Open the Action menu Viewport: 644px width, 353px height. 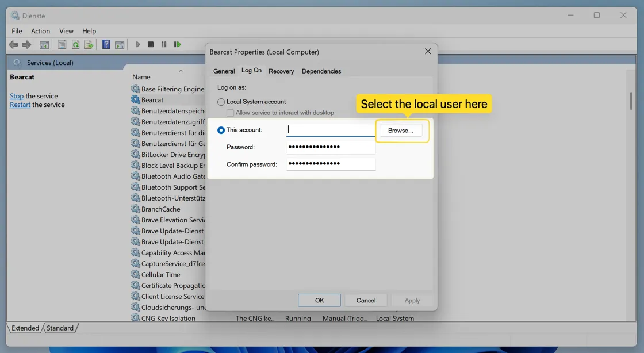click(40, 31)
